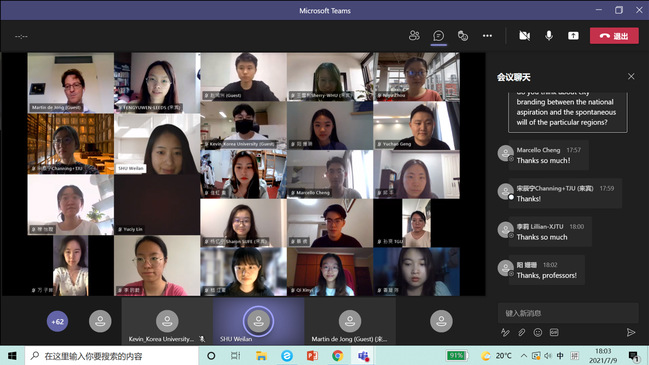Mute the microphone
Viewport: 649px width, 365px height.
[549, 36]
